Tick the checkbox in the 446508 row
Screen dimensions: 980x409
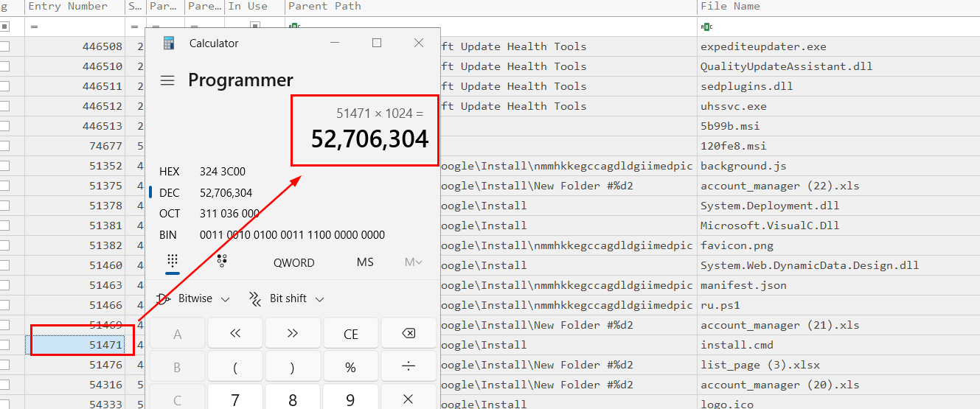(x=4, y=46)
